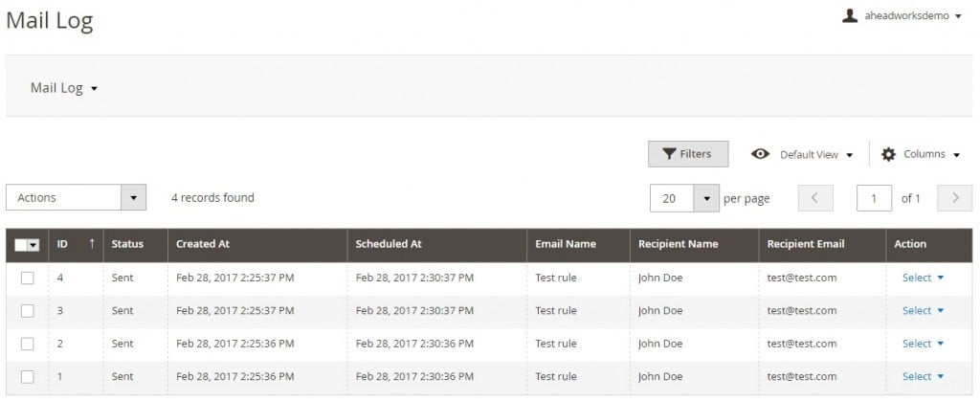This screenshot has height=401, width=980.
Task: Go to next page arrow
Action: (x=955, y=198)
